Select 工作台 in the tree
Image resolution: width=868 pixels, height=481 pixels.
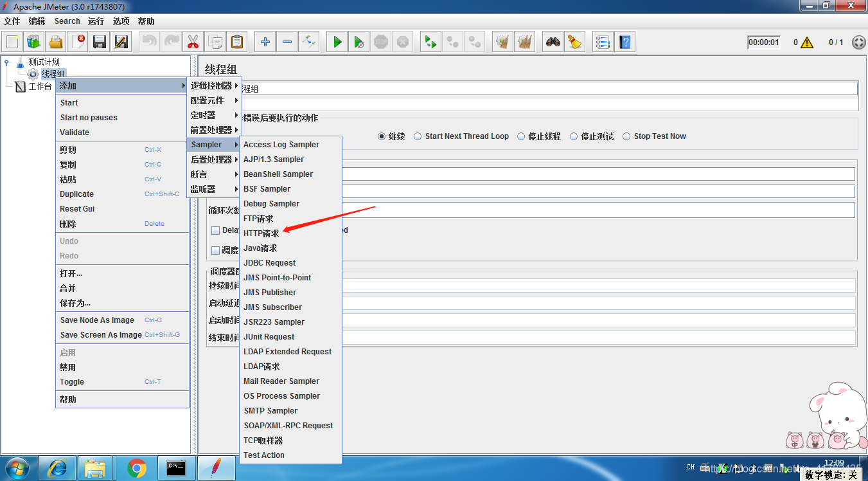click(40, 86)
